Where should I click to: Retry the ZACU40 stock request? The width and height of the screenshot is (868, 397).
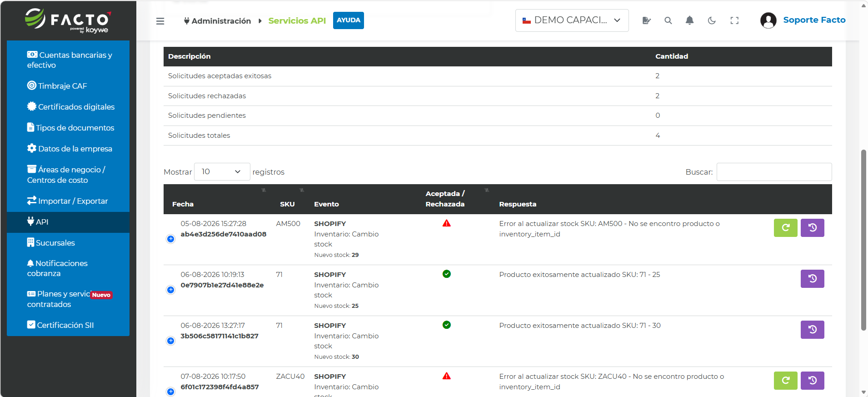786,381
